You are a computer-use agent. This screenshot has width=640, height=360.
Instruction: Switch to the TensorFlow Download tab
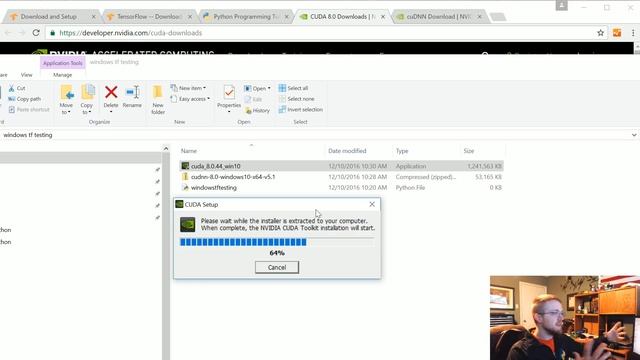point(150,17)
